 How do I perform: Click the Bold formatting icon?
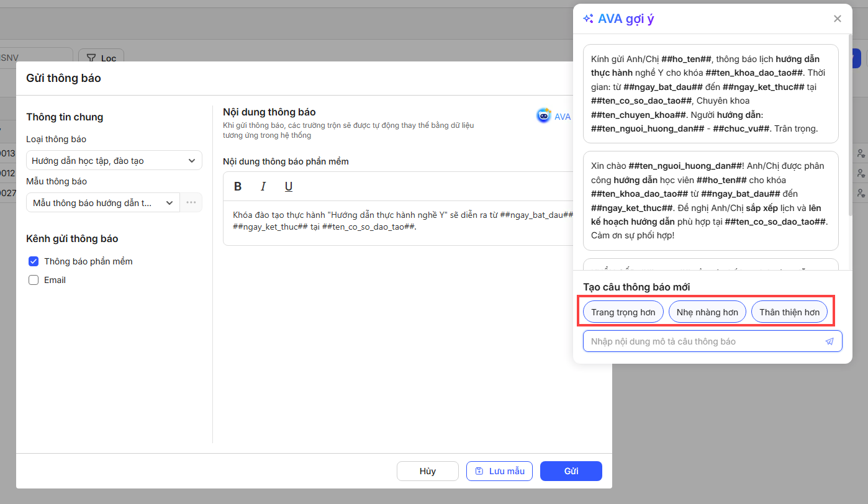pos(238,187)
